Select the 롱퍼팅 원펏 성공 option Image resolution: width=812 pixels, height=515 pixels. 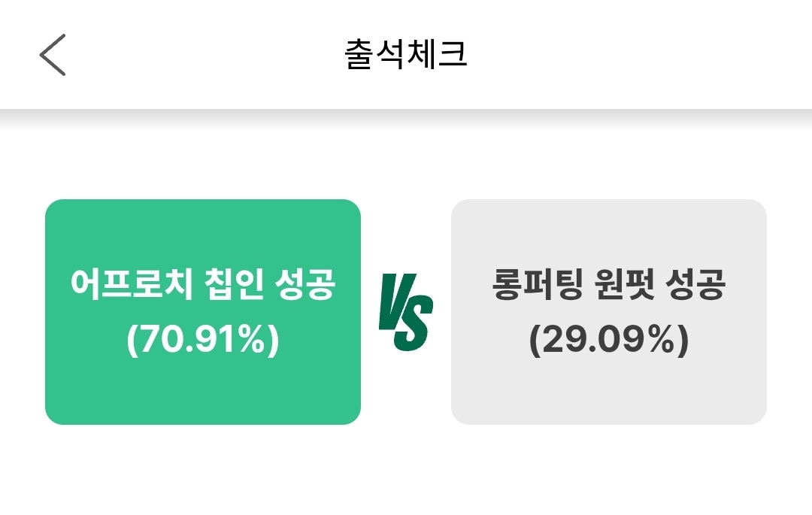click(609, 312)
